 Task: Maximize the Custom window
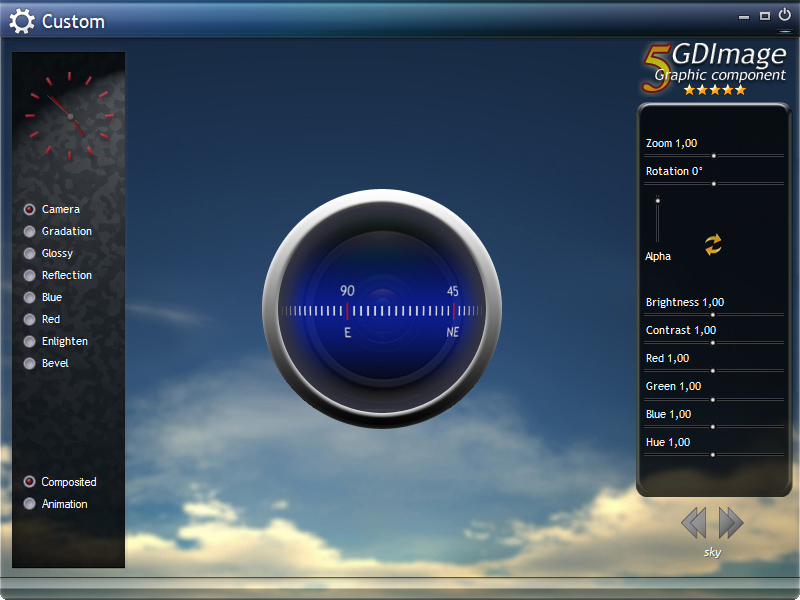[764, 16]
